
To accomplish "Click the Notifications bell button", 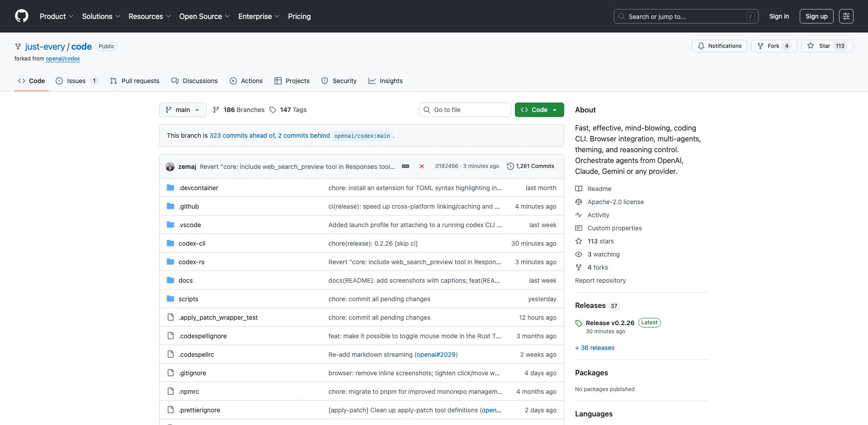I will (719, 46).
